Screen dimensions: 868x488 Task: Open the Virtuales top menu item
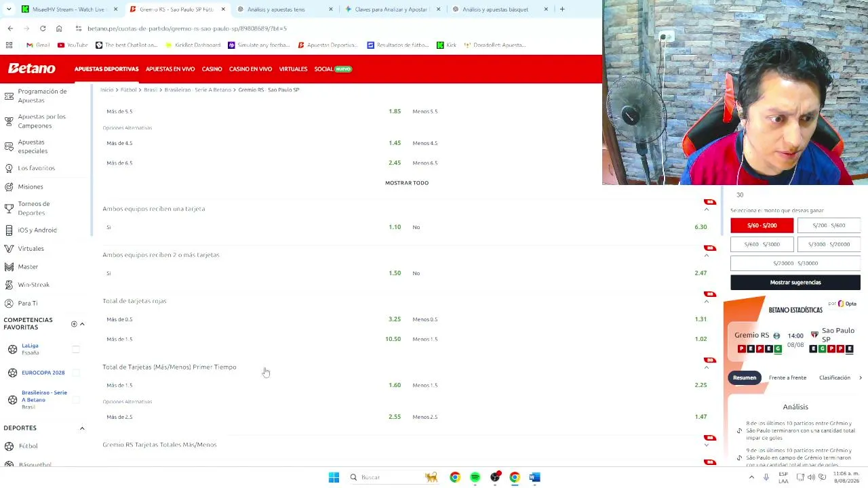pos(293,69)
